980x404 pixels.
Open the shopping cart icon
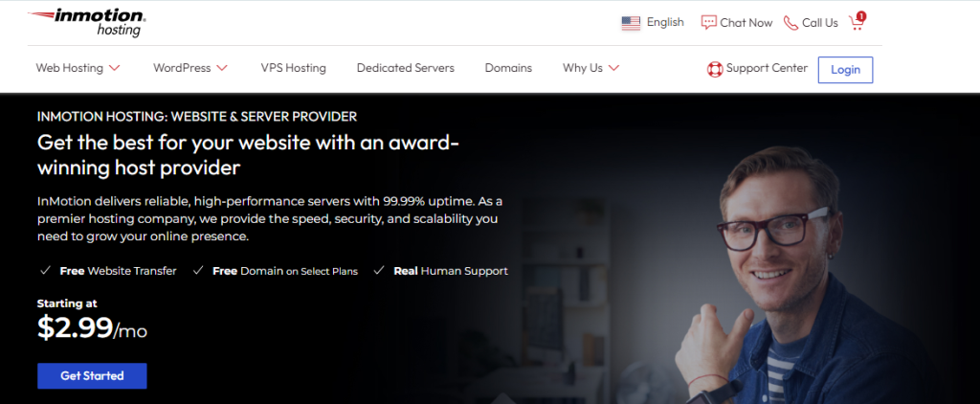[857, 23]
